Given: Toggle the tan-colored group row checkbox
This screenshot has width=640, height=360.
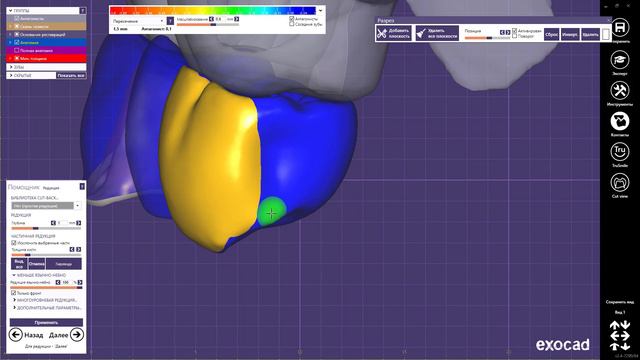Looking at the screenshot, I should click(17, 27).
